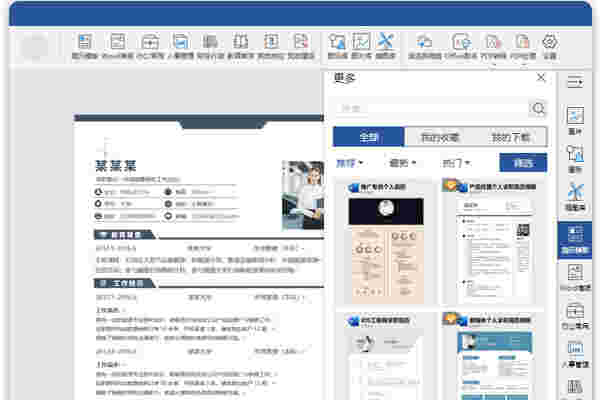The image size is (600, 400).
Task: Click the 更多 panel heading
Action: 345,78
